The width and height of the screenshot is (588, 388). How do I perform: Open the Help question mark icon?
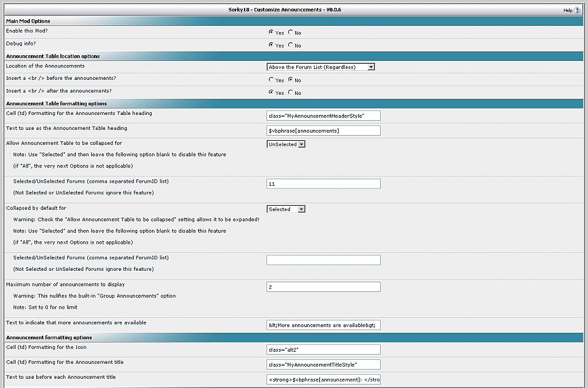tap(577, 10)
